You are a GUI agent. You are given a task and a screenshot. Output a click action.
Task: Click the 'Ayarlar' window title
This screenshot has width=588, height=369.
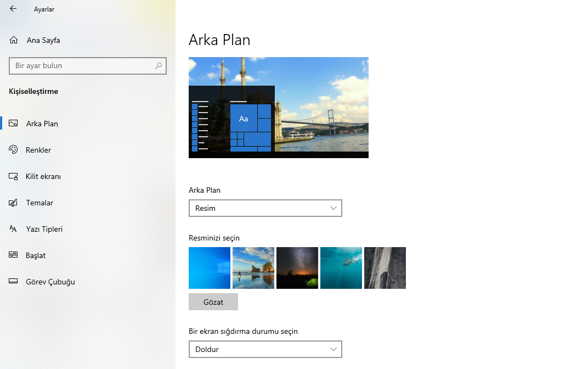click(44, 9)
